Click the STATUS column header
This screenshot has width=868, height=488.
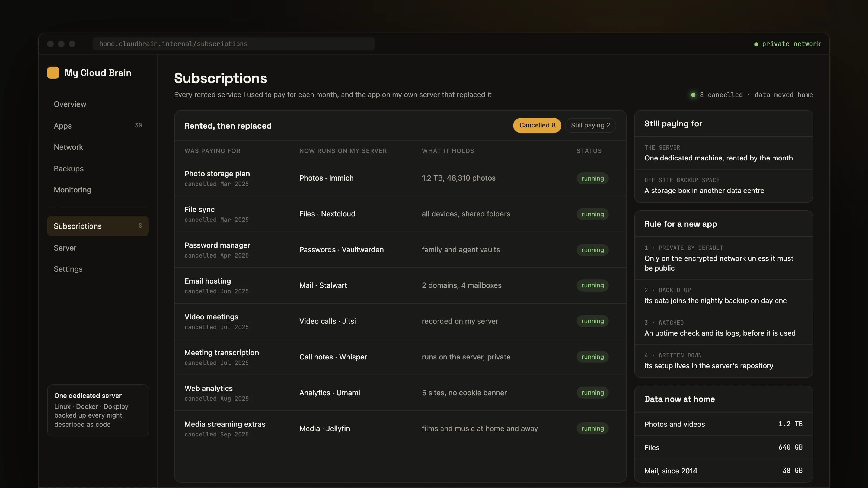pos(589,151)
